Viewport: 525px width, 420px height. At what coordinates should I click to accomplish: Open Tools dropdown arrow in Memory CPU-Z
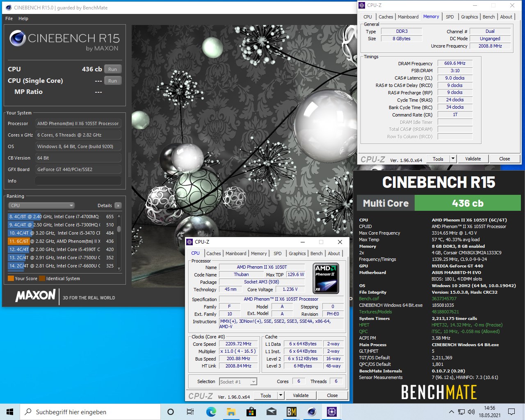click(x=453, y=159)
